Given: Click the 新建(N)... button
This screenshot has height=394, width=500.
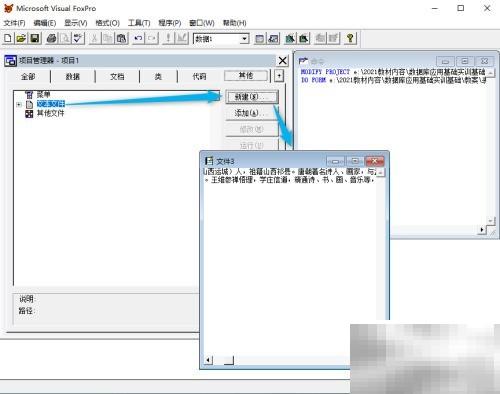Looking at the screenshot, I should point(252,97).
